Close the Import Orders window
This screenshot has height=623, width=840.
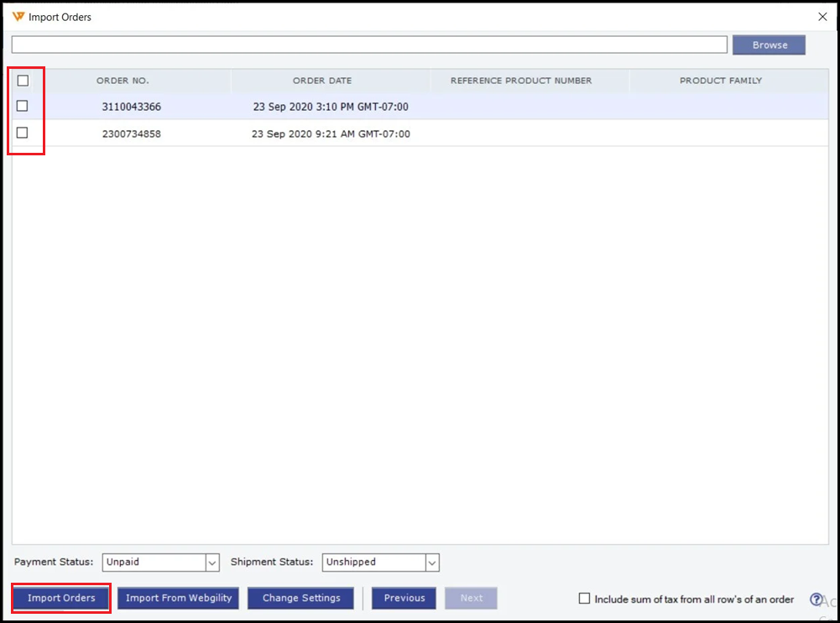(x=822, y=17)
